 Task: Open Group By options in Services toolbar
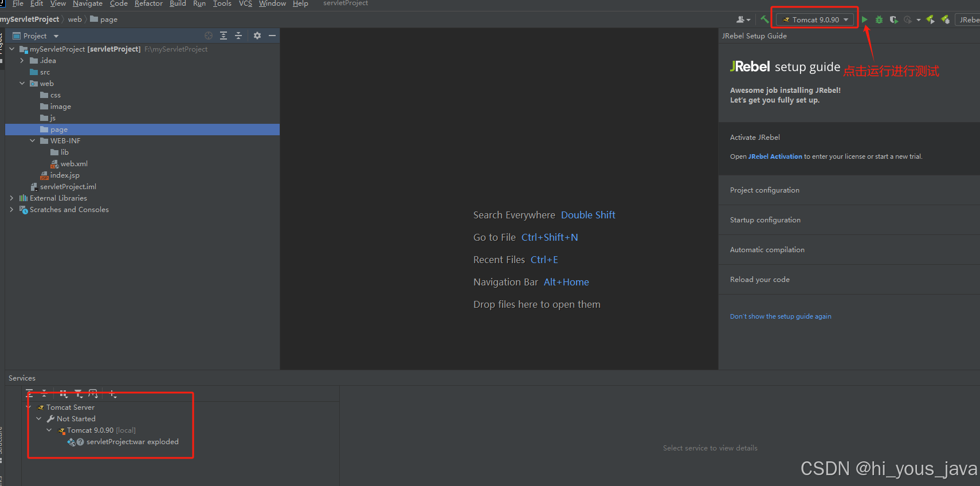click(x=64, y=393)
